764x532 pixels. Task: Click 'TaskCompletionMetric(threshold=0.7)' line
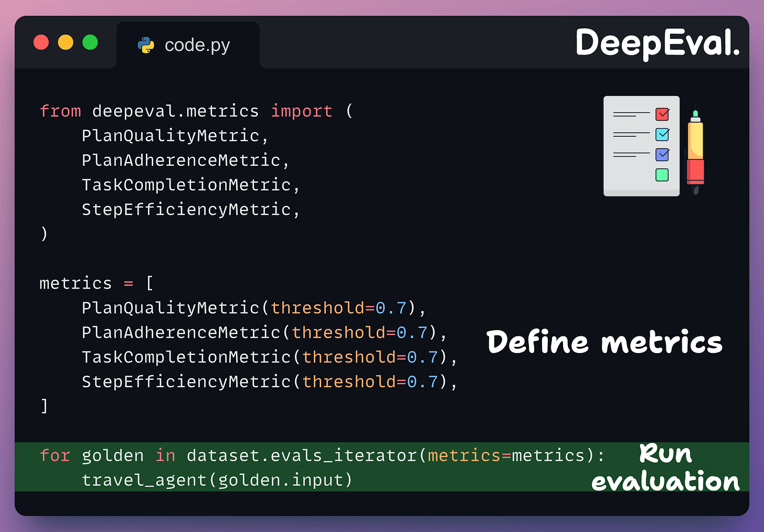[x=270, y=357]
